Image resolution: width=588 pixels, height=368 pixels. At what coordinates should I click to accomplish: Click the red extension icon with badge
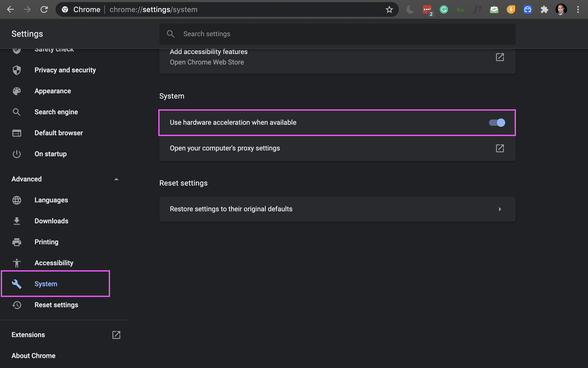coord(427,10)
